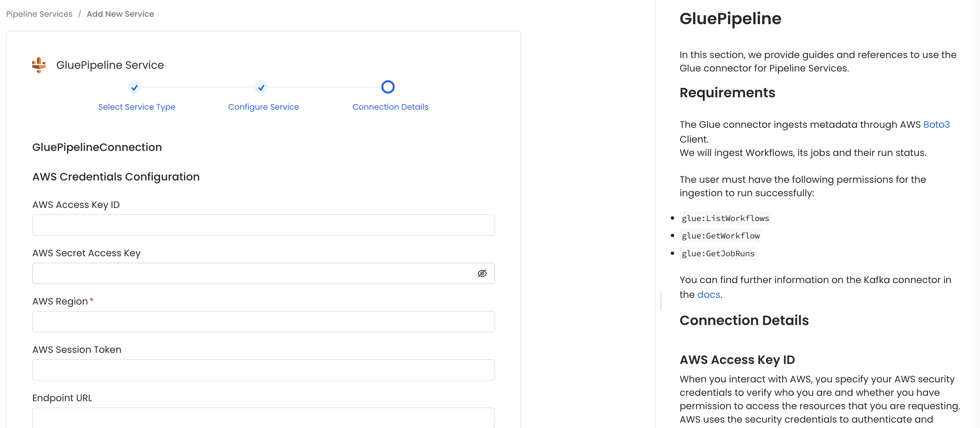This screenshot has width=980, height=428.
Task: Select the Select Service Type step label
Action: click(x=137, y=107)
